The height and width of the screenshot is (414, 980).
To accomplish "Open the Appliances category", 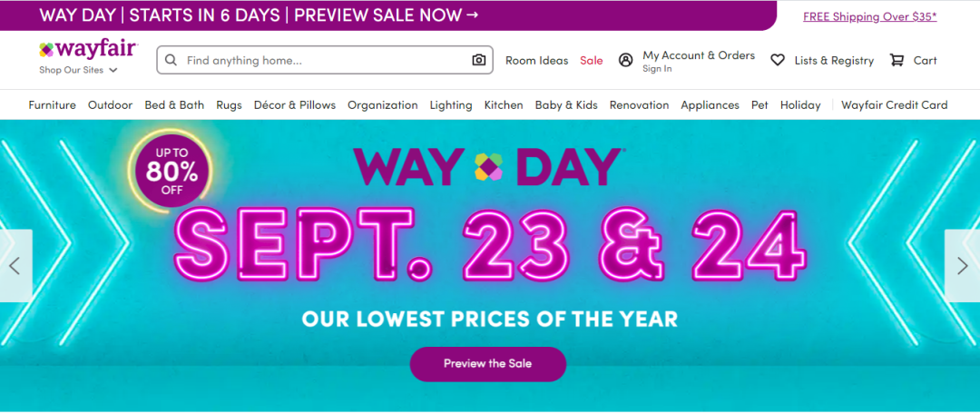I will coord(710,104).
